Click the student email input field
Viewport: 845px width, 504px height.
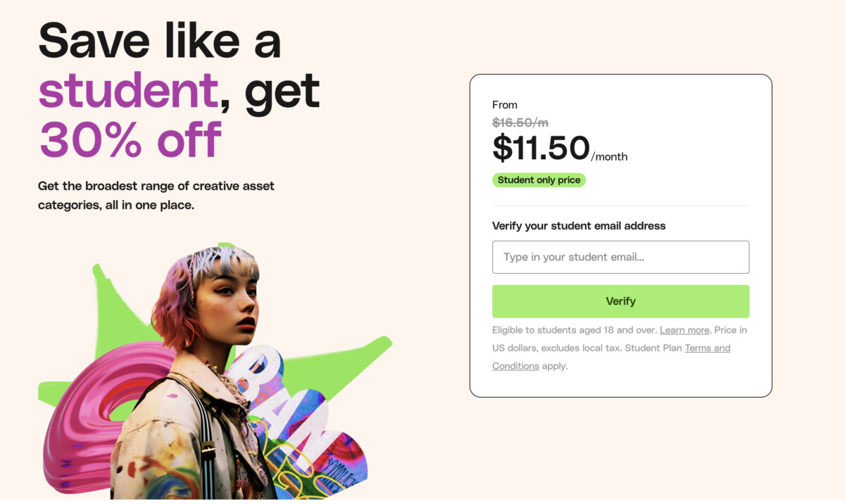coord(620,257)
